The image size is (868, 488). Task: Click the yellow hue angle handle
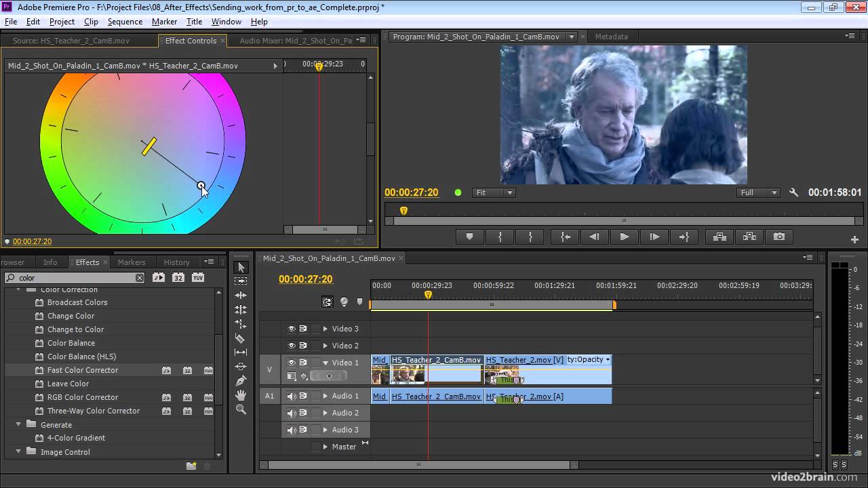click(x=149, y=146)
